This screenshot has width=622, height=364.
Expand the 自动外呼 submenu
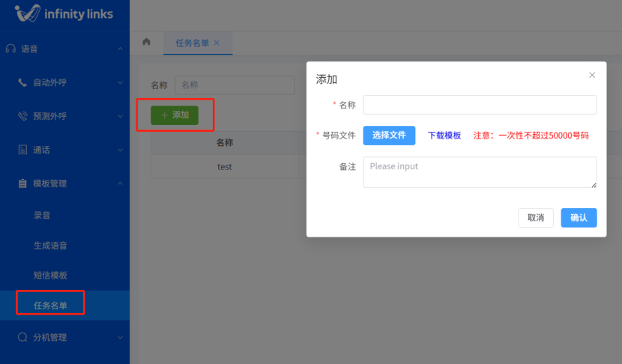(x=120, y=82)
